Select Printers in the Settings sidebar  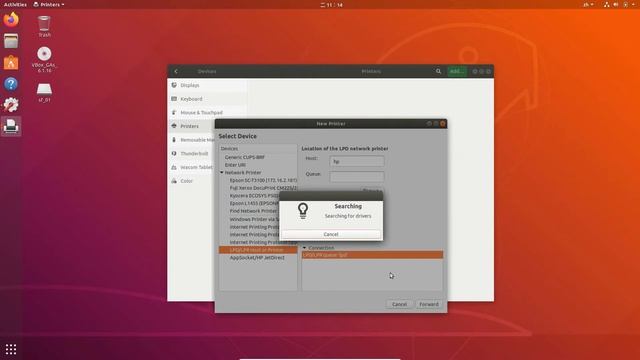[191, 126]
